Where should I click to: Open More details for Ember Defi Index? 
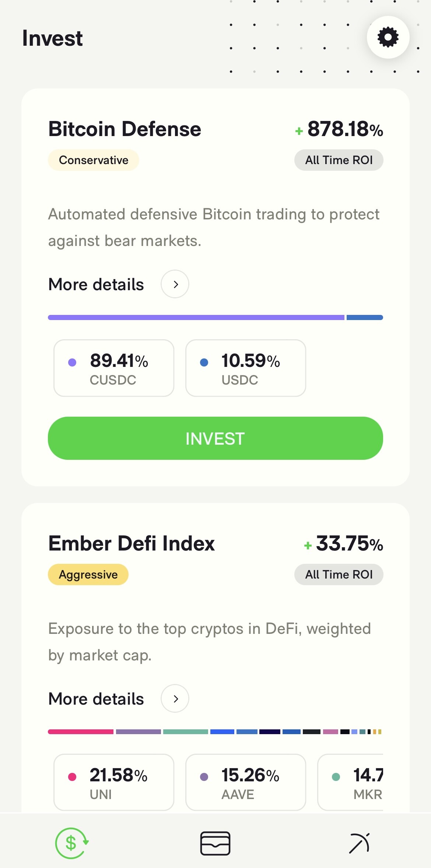coord(96,699)
